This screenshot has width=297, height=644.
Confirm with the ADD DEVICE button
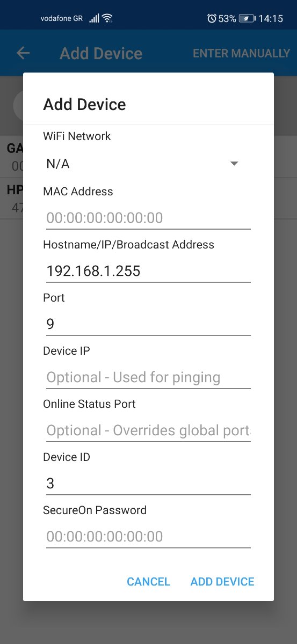click(x=222, y=582)
